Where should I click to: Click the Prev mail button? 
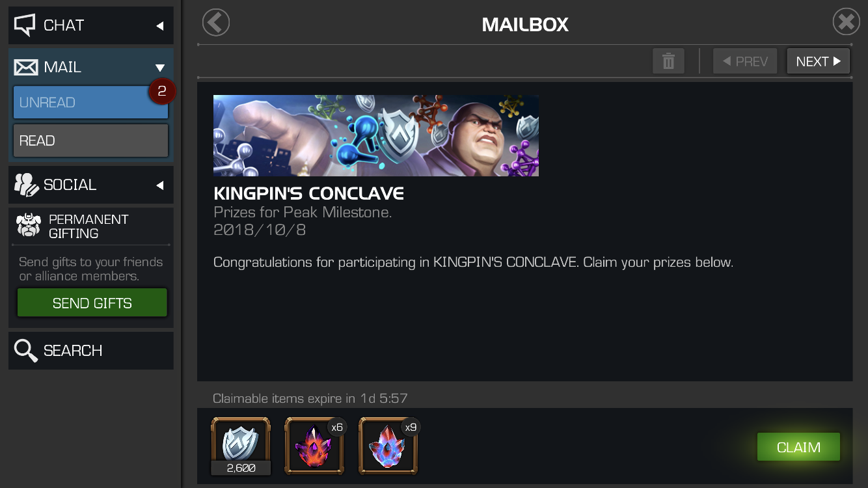[745, 61]
